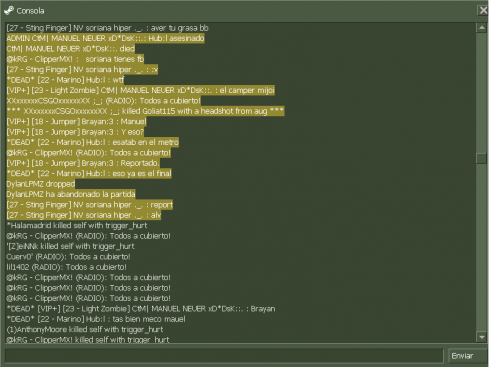Screen dimensions: 500x367
Task: Click the 'ADMIN CtM| MANUEL NEUER' asesinado line
Action: coord(105,38)
